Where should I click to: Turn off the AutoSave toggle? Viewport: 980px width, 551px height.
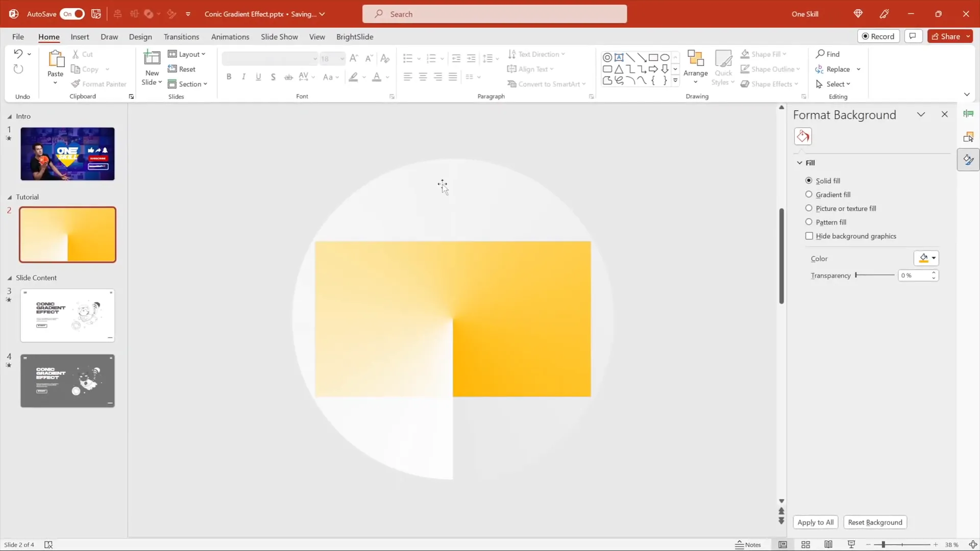(71, 14)
